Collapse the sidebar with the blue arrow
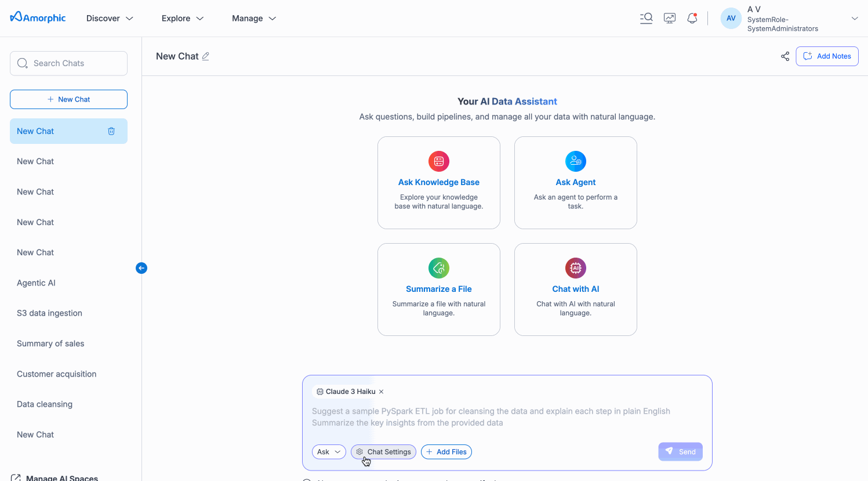The width and height of the screenshot is (868, 481). coord(141,268)
